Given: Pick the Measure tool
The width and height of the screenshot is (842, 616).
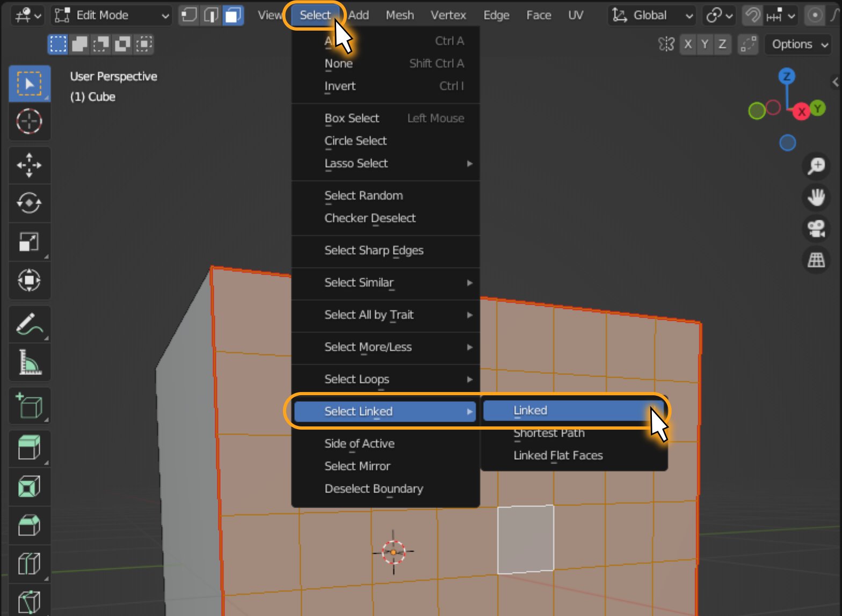Looking at the screenshot, I should [x=29, y=363].
